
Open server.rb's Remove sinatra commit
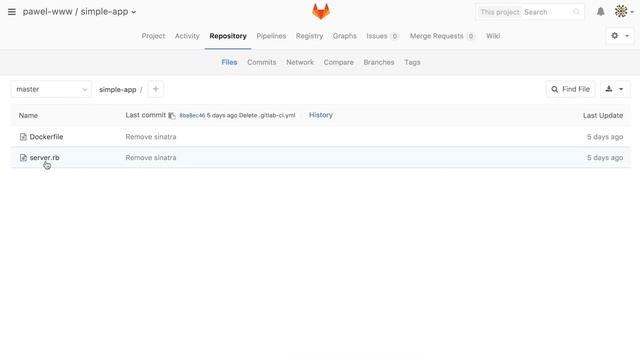click(151, 158)
